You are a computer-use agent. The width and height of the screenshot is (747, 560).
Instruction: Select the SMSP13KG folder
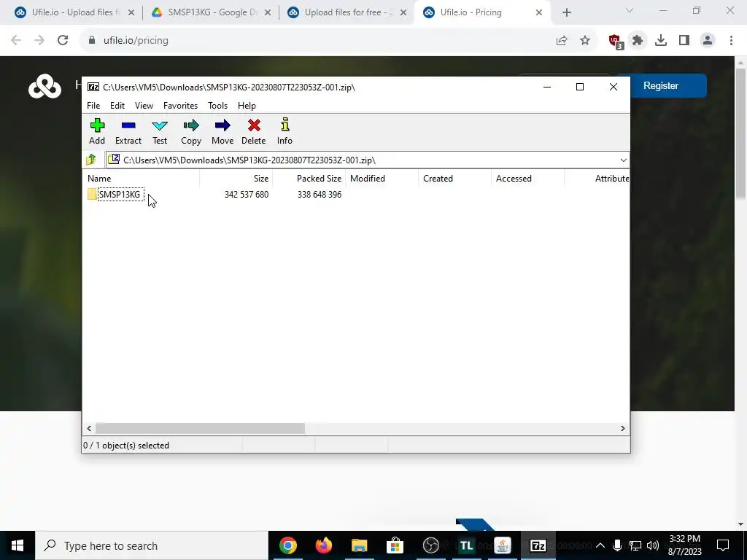(120, 194)
